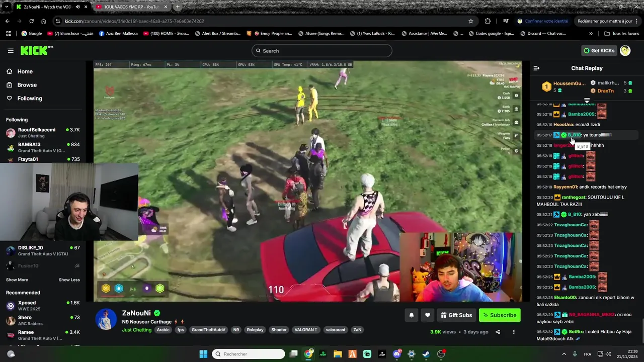Image resolution: width=644 pixels, height=362 pixels.
Task: Click the Roleplay tag
Action: 255,330
